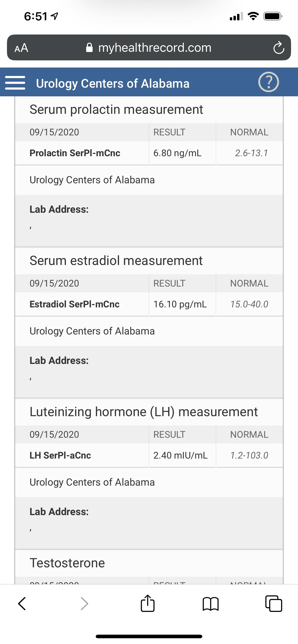Show open Safari tabs overview
298x644 pixels.
pos(274,604)
